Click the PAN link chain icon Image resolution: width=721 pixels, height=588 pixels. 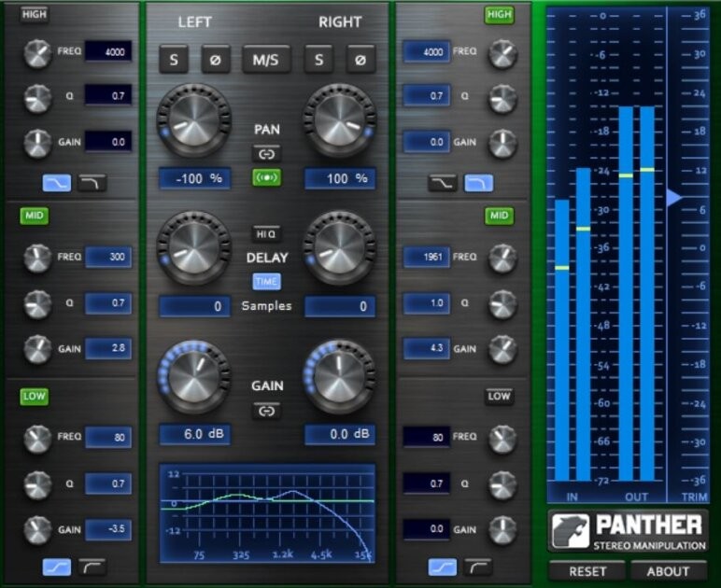pyautogui.click(x=267, y=154)
